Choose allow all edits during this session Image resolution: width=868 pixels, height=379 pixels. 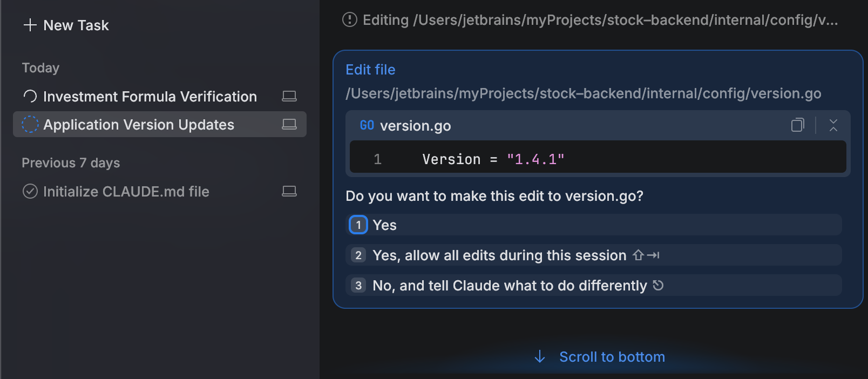click(x=594, y=255)
